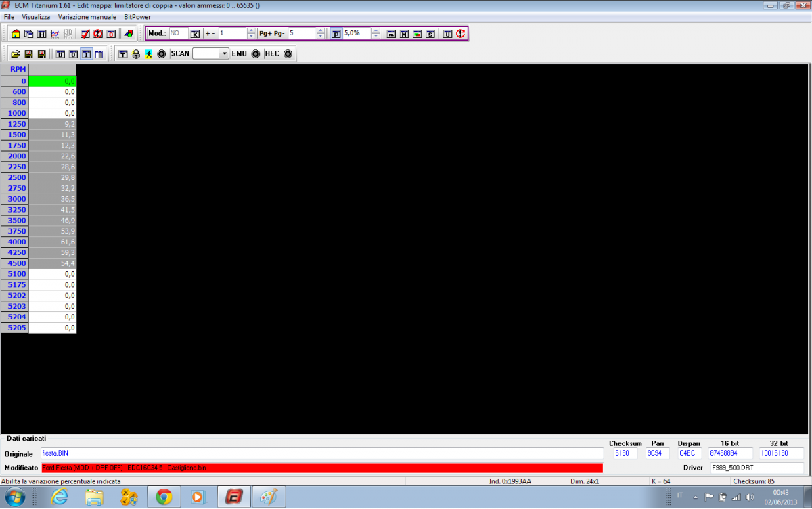Select the cell with value 61,6
This screenshot has width=812, height=509.
(53, 242)
